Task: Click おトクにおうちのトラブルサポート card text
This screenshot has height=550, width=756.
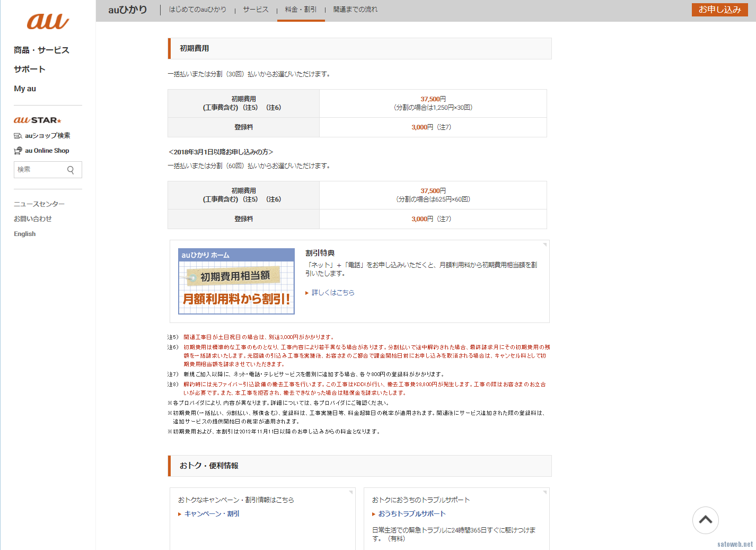Action: 421,500
